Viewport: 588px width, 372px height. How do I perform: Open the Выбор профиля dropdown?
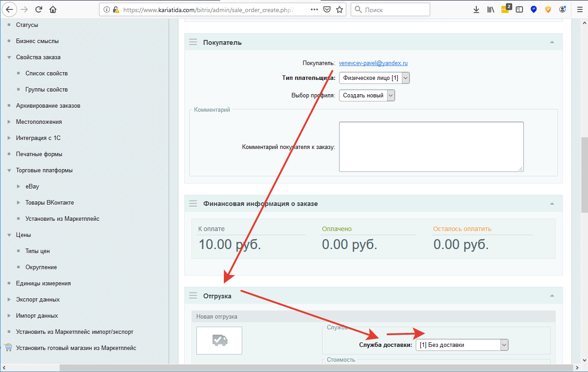366,96
